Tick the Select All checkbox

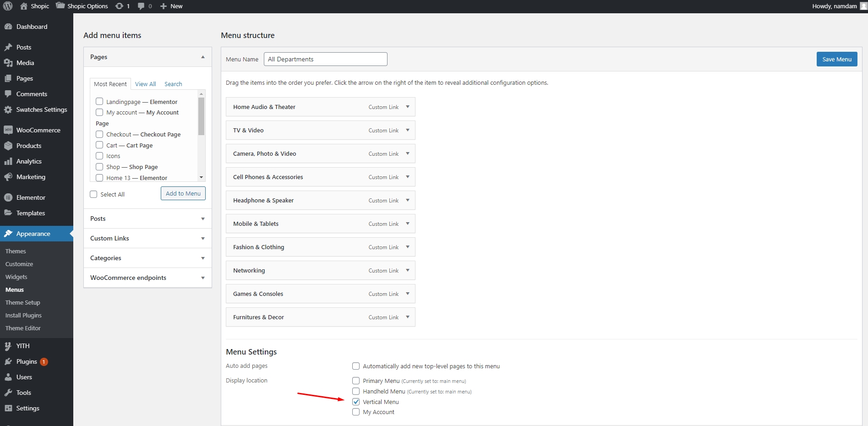[x=94, y=194]
